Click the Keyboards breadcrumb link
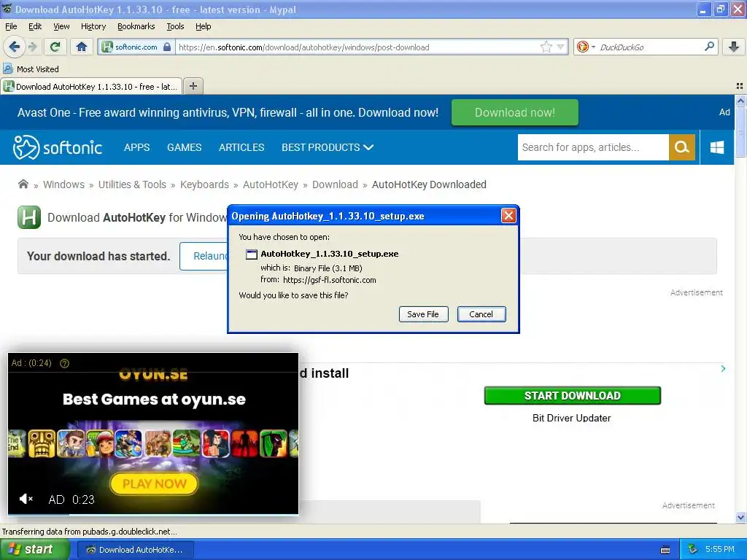The image size is (747, 560). pos(204,184)
